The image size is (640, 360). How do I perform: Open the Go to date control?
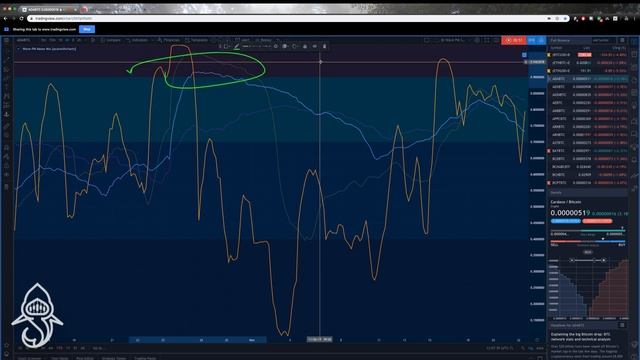click(x=97, y=348)
